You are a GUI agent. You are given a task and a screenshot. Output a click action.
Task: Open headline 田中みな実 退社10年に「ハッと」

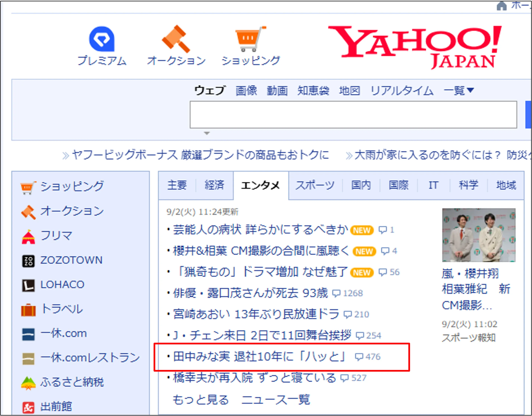click(x=260, y=357)
